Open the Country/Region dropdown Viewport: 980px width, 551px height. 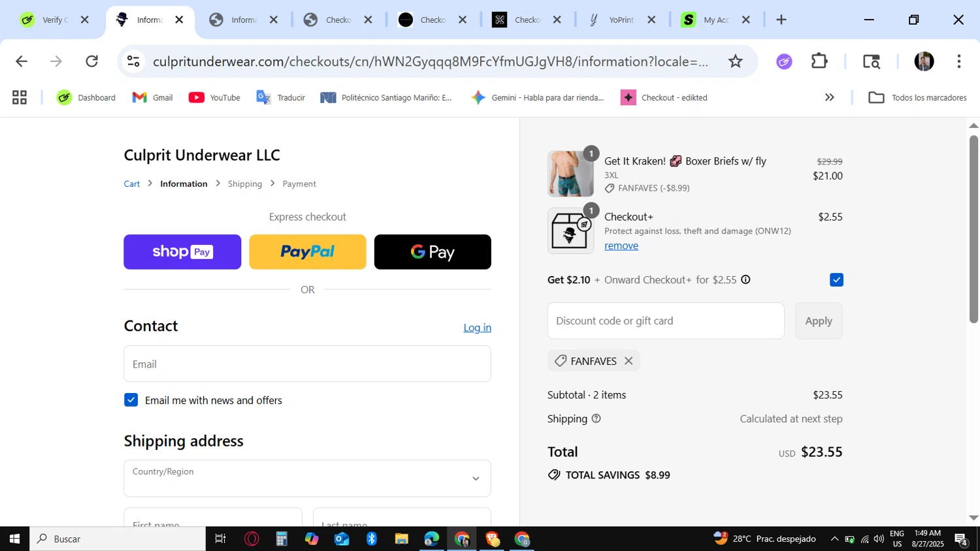tap(307, 479)
